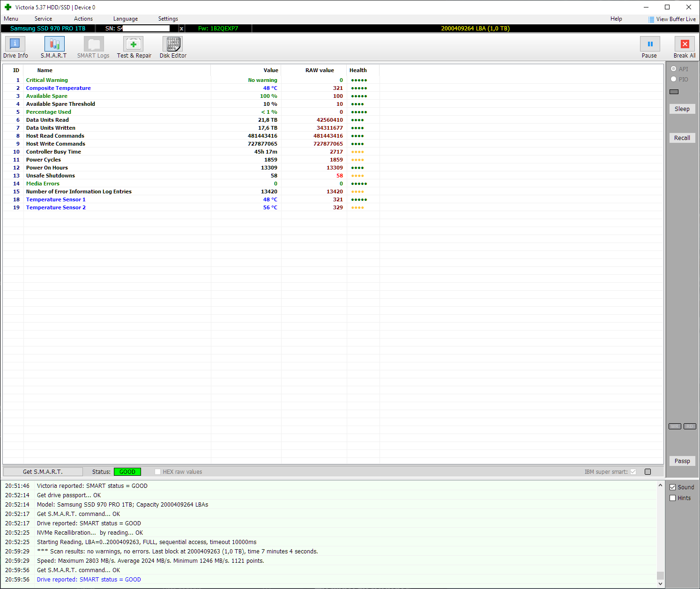700x589 pixels.
Task: Select the Media Errors row
Action: click(333, 184)
